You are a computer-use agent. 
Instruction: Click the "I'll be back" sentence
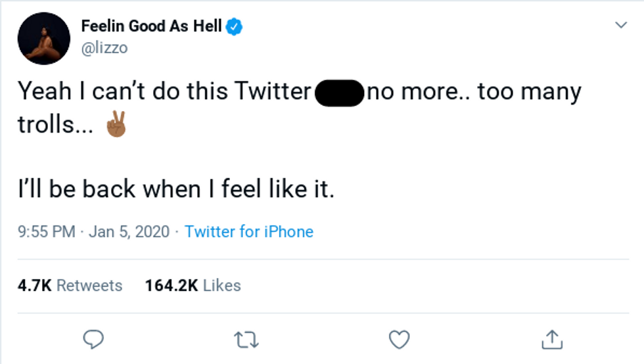pyautogui.click(x=176, y=189)
